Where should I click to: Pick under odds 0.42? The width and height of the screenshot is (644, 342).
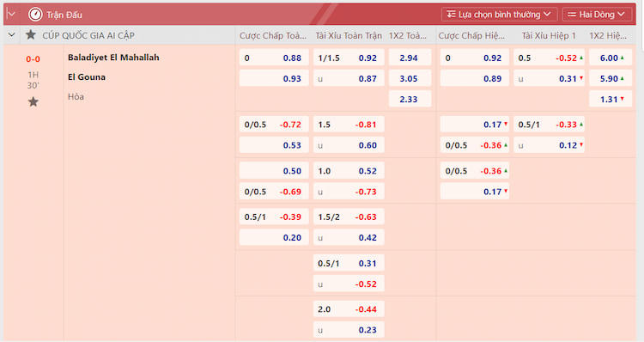point(349,237)
